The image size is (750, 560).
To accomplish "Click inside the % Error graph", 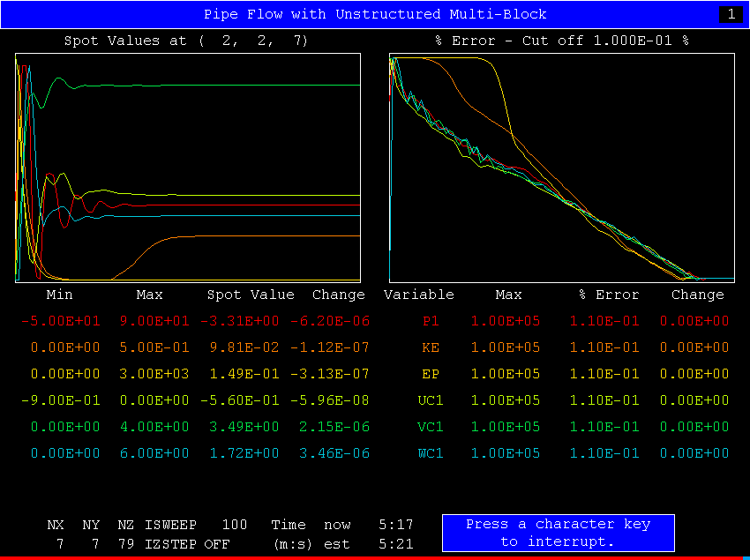I will (x=561, y=168).
